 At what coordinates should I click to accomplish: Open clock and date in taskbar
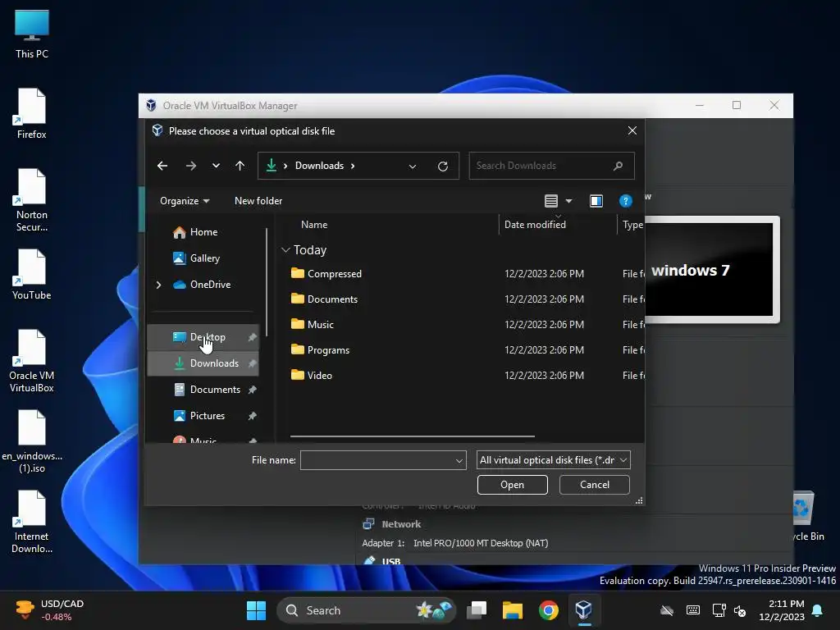point(782,610)
